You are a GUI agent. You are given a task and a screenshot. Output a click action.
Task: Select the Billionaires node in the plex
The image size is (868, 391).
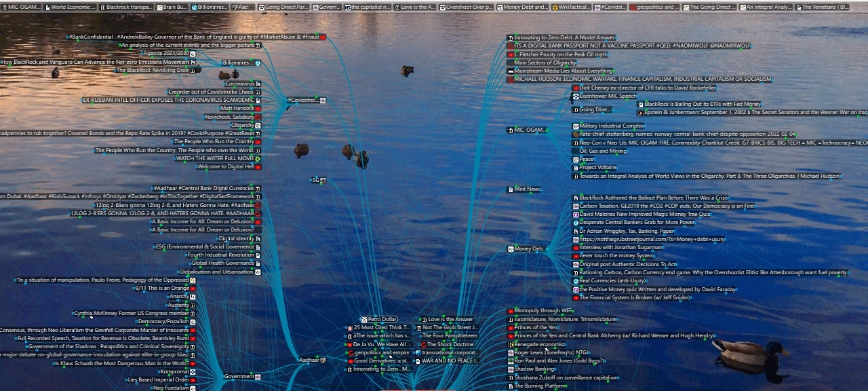[241, 62]
